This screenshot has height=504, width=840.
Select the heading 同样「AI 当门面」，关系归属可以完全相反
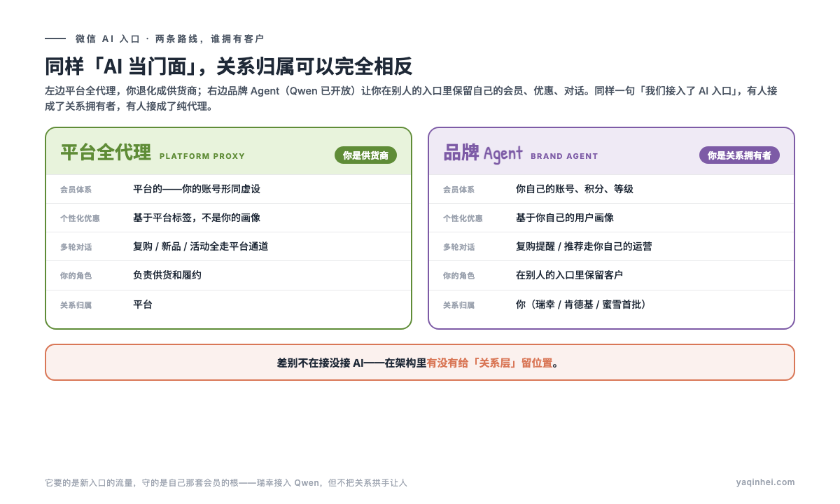[229, 66]
